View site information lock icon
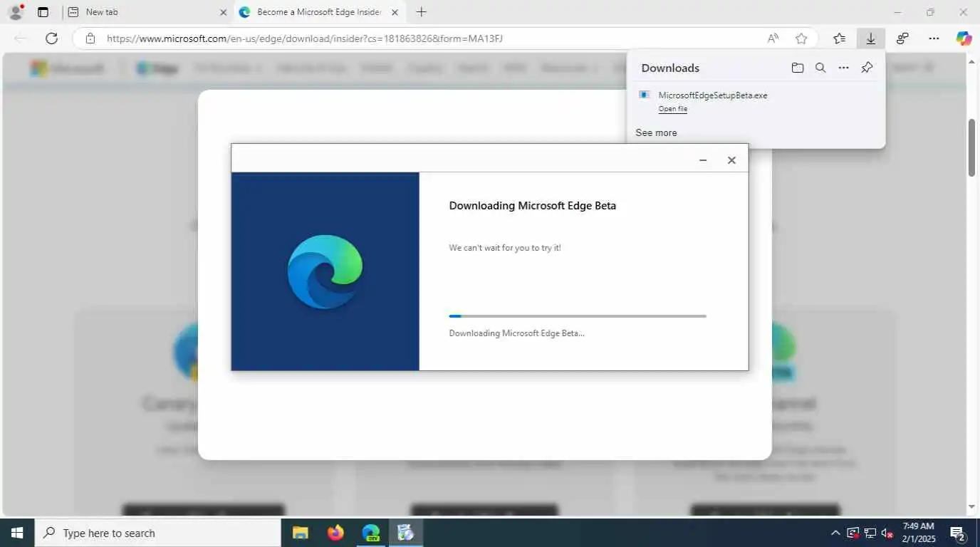The image size is (980, 547). point(90,38)
